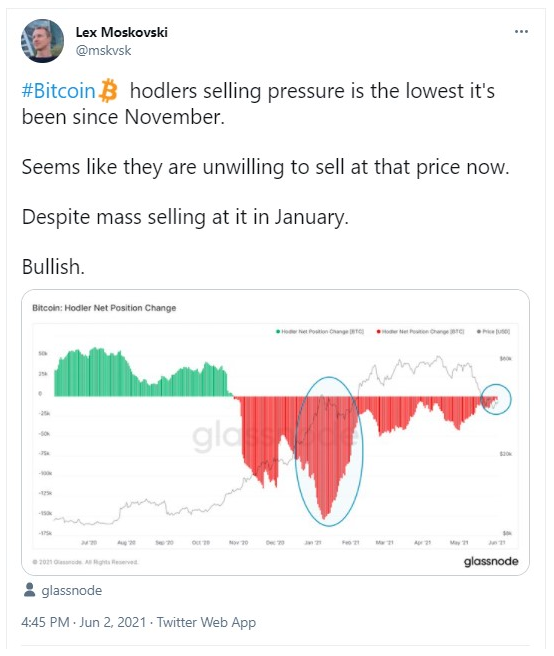This screenshot has width=554, height=656.
Task: Open the Hodler Net Position Change chart image
Action: (275, 432)
